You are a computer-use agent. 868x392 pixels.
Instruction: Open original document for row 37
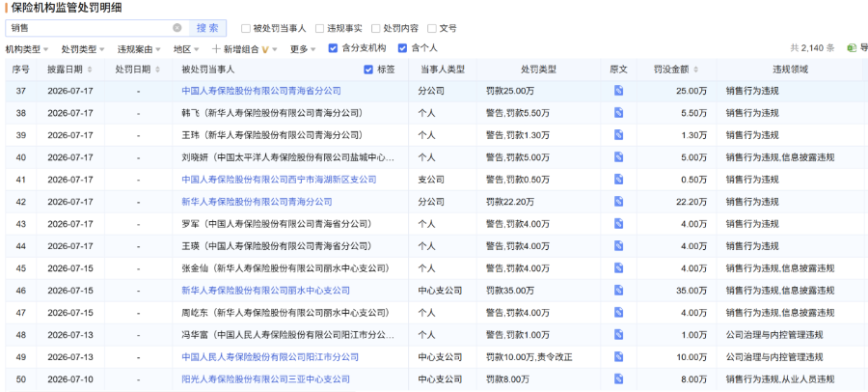(618, 91)
